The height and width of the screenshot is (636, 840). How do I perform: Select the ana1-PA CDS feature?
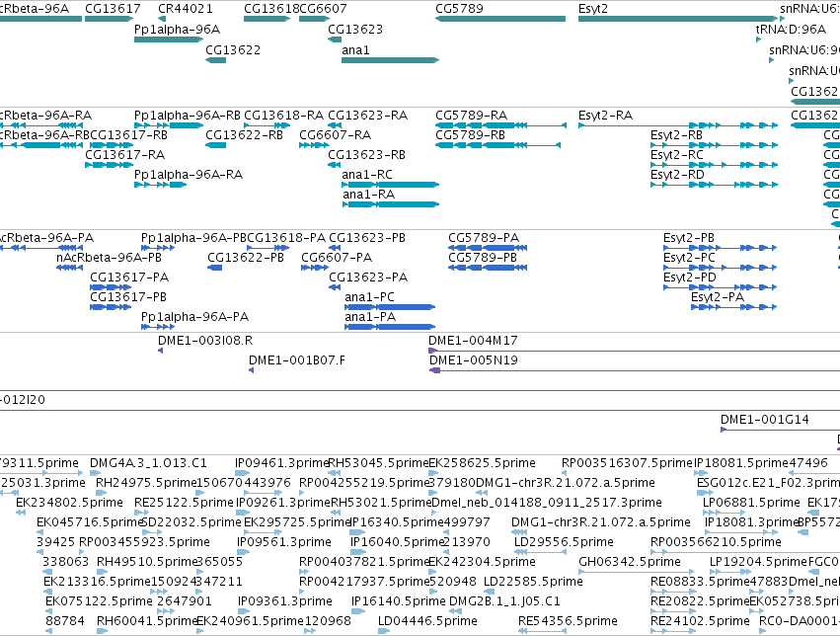click(x=390, y=327)
